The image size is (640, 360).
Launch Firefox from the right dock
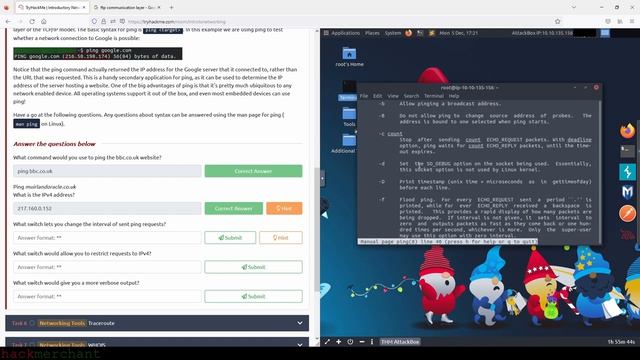tap(627, 131)
